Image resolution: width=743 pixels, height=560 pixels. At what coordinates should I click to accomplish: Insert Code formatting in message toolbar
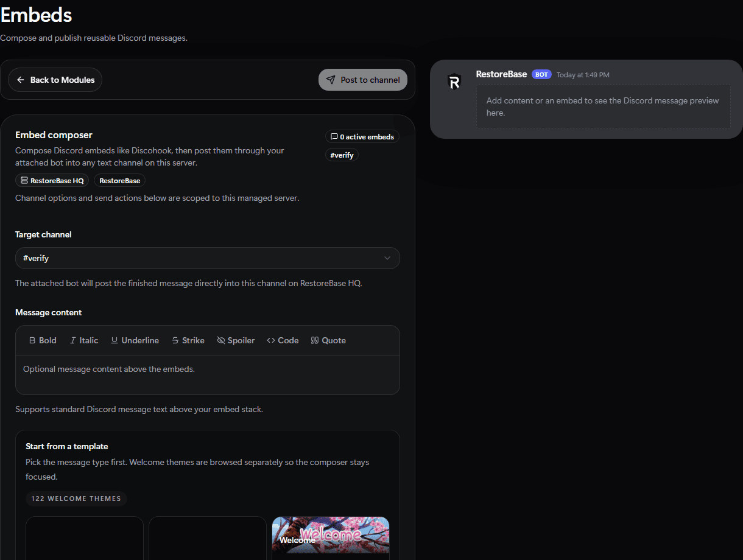click(283, 340)
